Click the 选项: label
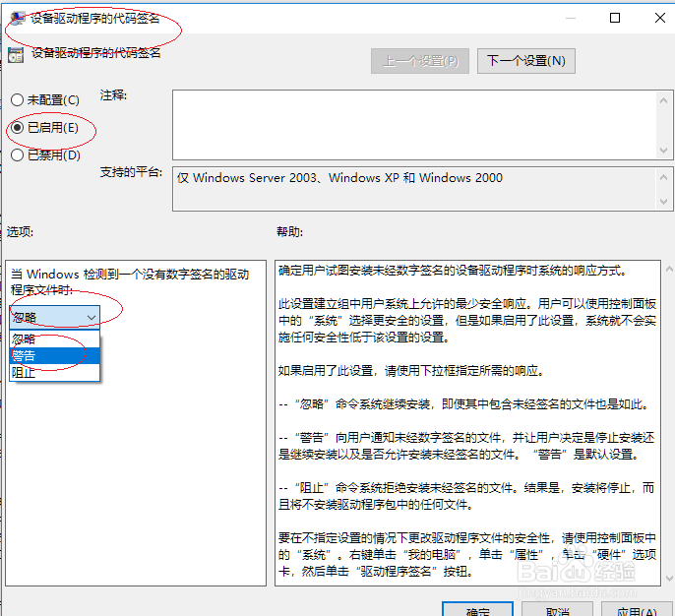This screenshot has width=675, height=616. [x=20, y=232]
